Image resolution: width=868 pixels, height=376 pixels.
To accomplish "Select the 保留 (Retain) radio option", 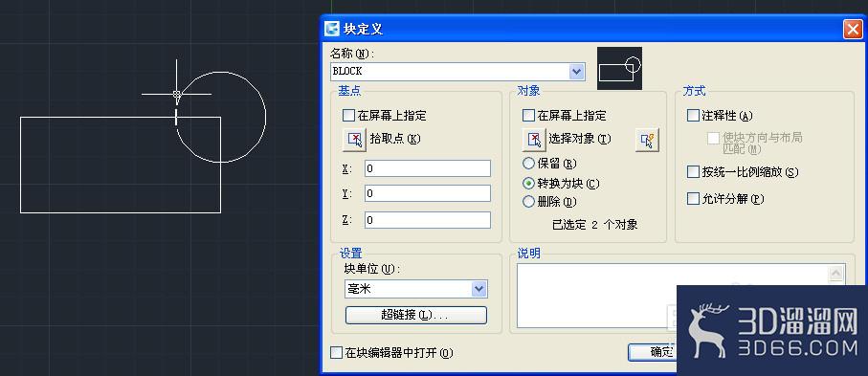I will click(528, 164).
